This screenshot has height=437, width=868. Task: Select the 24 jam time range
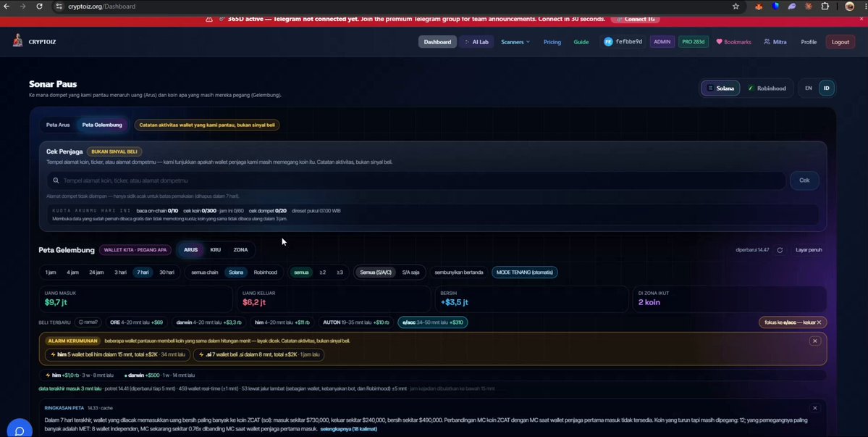coord(96,272)
